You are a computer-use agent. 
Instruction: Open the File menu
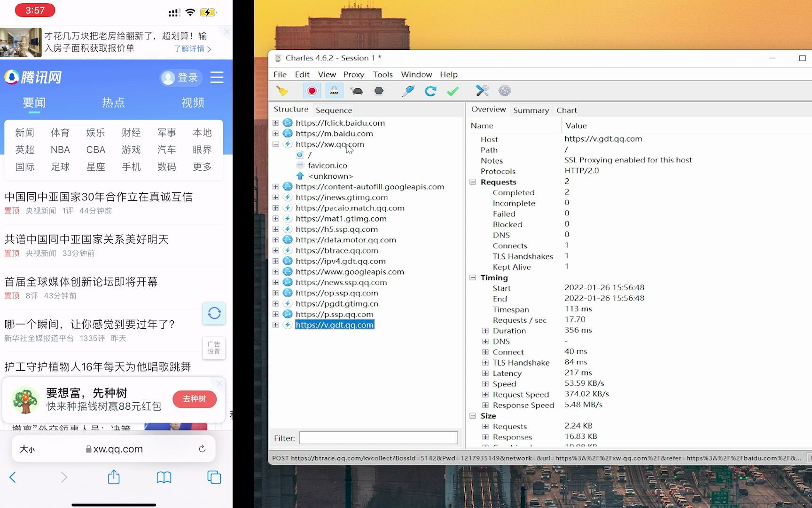click(280, 74)
